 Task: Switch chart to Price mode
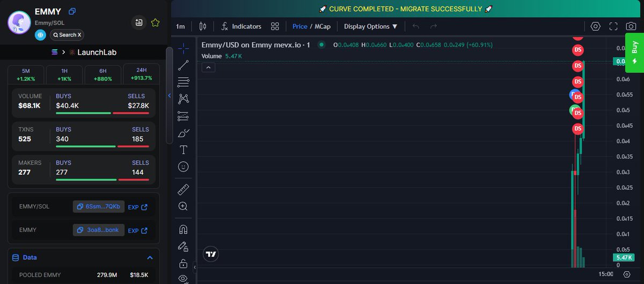(300, 26)
